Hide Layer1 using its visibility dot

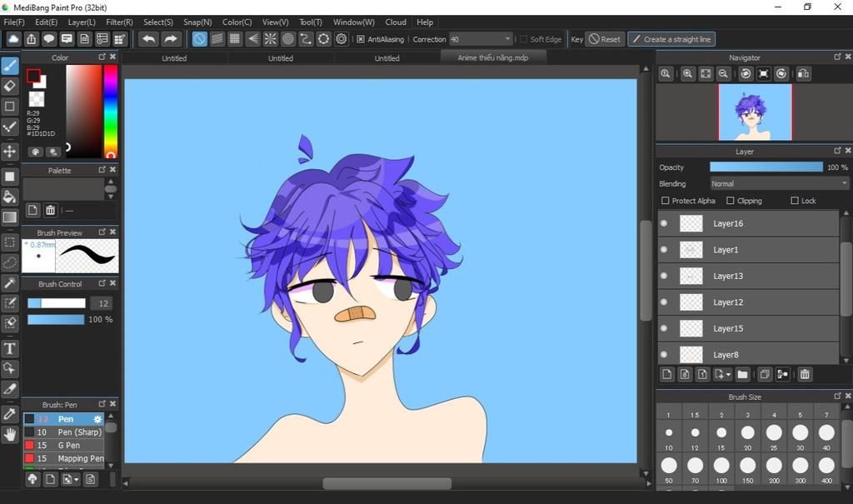[664, 250]
